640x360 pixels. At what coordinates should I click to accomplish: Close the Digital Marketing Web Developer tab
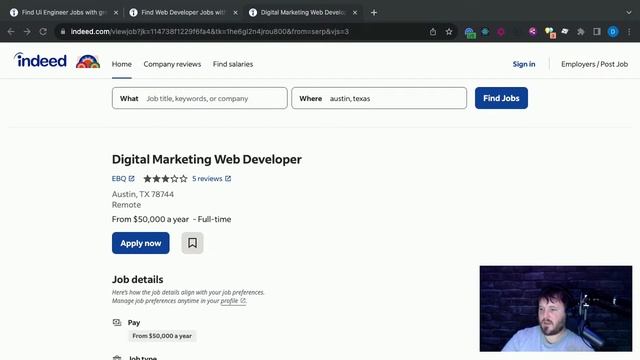[x=355, y=13]
